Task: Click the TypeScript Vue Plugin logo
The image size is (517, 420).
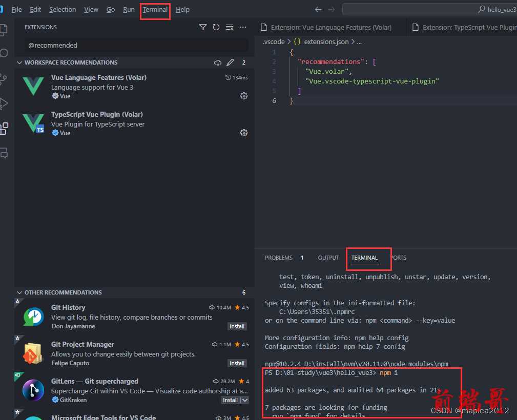Action: 33,123
